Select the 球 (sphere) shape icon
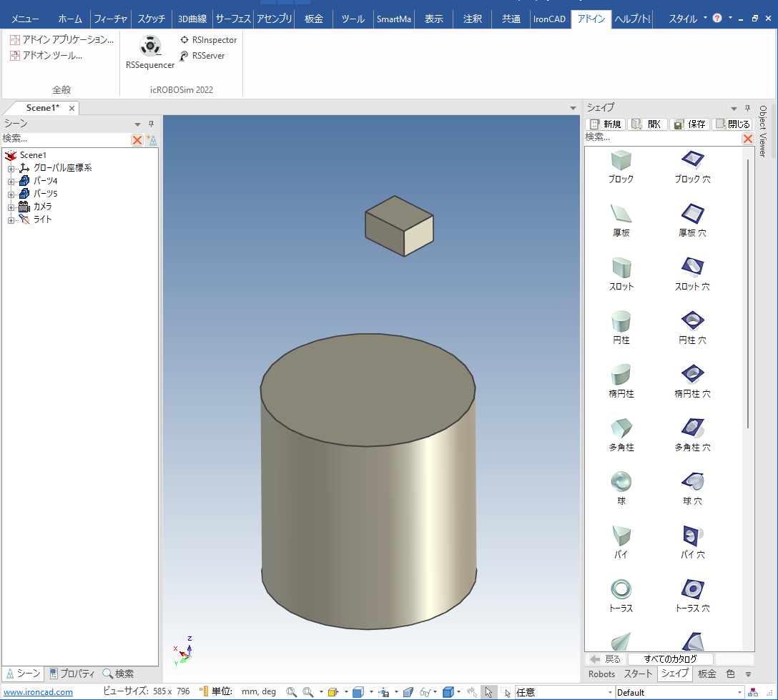The height and width of the screenshot is (700, 778). click(621, 481)
